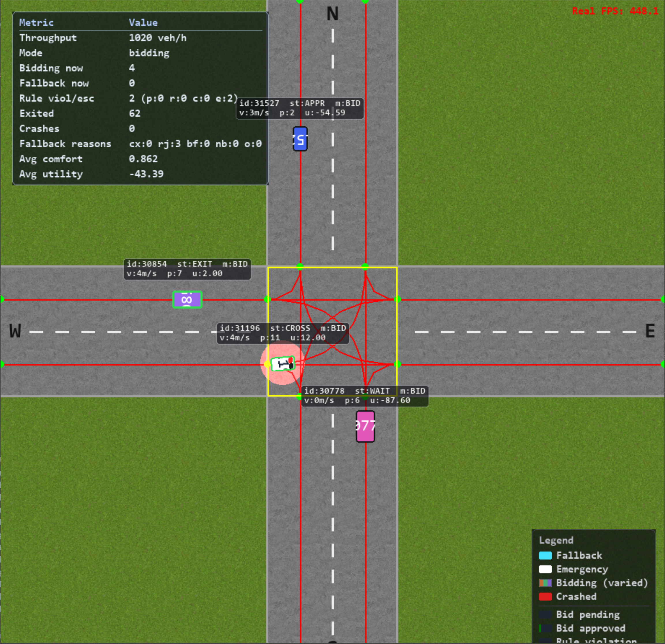665x644 pixels.
Task: Click the yellow node at west entry, lower lane
Action: pyautogui.click(x=267, y=364)
